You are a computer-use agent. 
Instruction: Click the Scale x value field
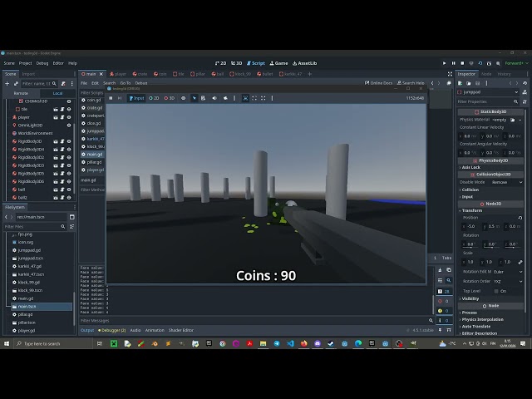[x=470, y=262]
